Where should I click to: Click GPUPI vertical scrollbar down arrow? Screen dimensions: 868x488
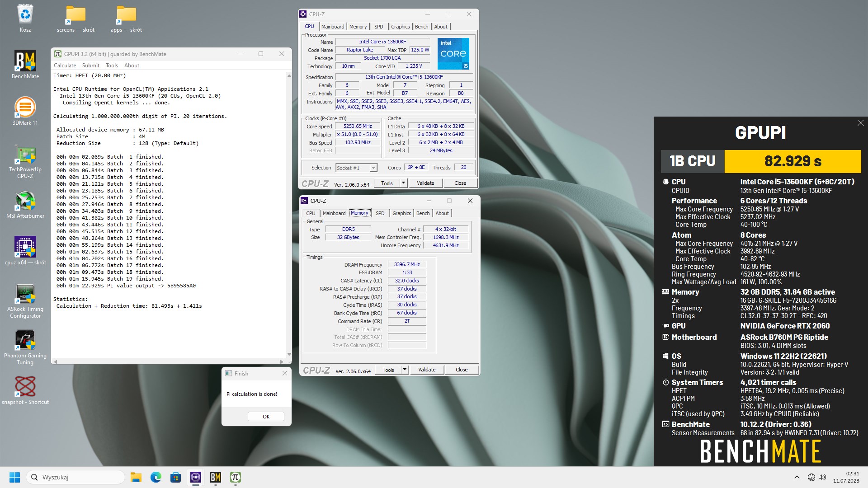click(x=289, y=354)
